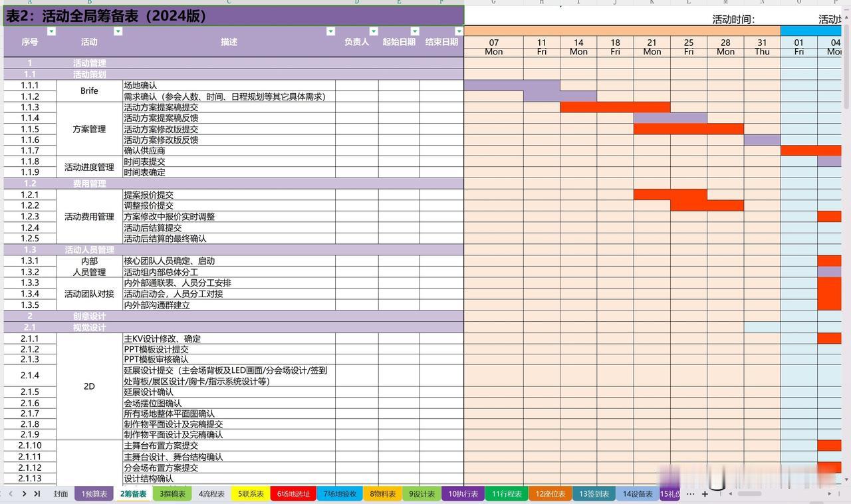Go to previous sheet tab arrow
This screenshot has height=504, width=851.
[x=9, y=493]
